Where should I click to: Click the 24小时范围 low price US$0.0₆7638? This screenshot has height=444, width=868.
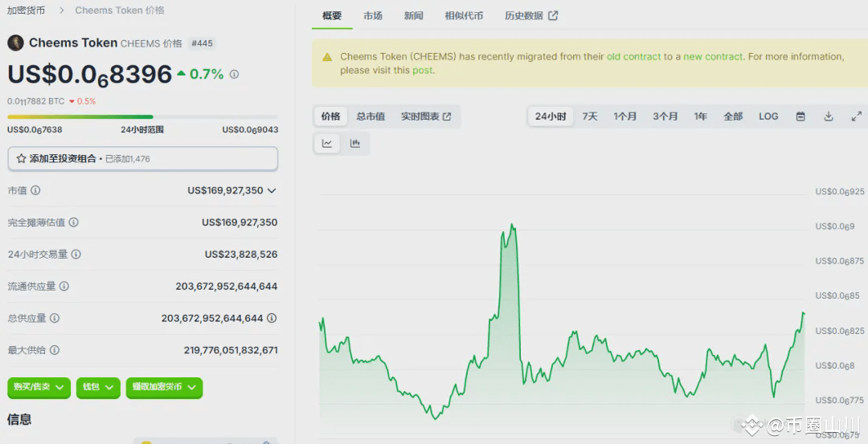pos(35,130)
